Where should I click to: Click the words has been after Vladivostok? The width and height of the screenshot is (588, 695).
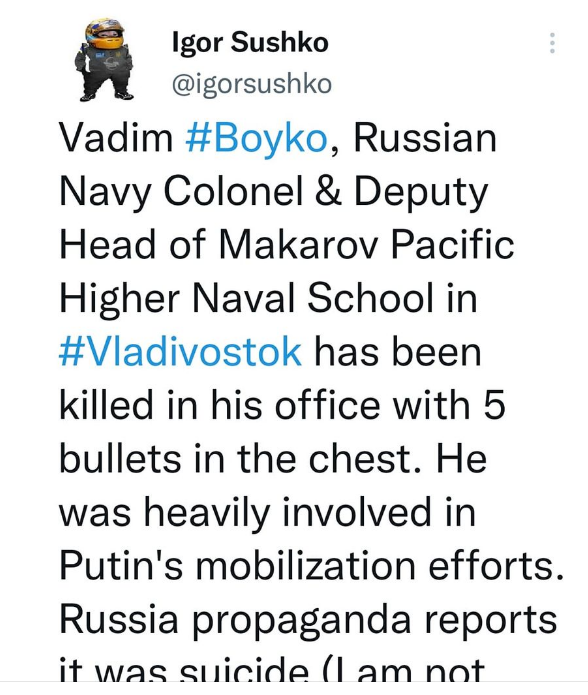coord(397,351)
